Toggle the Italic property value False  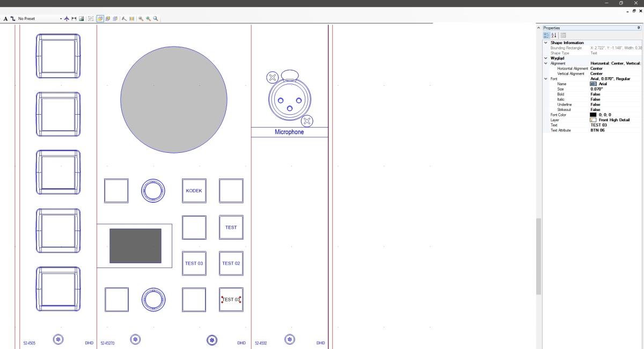coord(595,99)
